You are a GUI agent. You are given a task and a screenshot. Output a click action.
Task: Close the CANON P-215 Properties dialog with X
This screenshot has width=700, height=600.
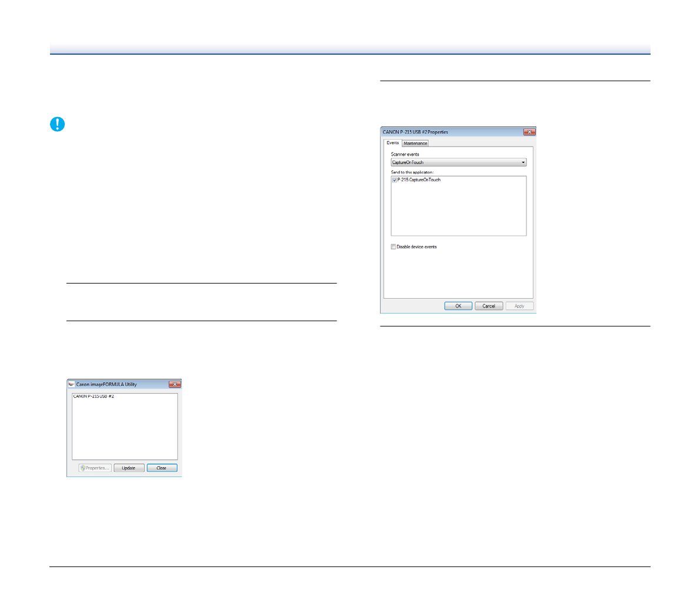coord(529,132)
